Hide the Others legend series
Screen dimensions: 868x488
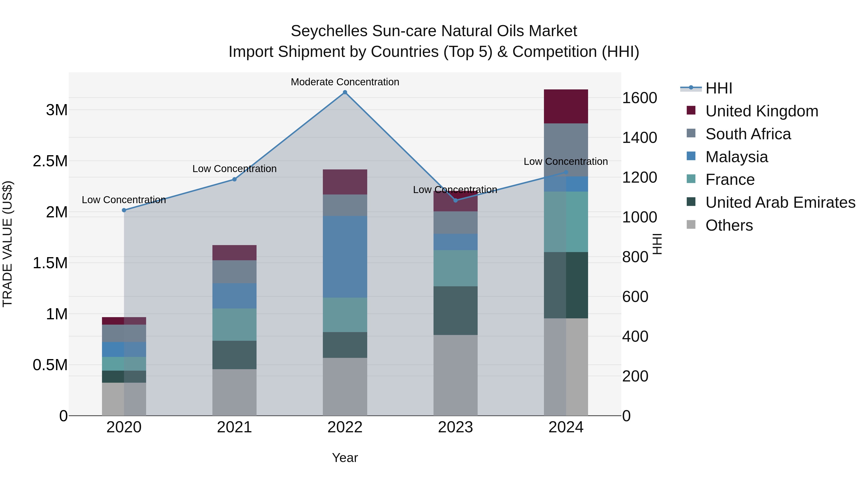coord(719,225)
